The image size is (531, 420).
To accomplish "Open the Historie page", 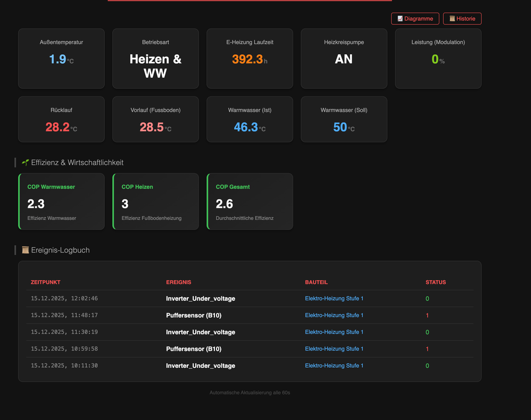I will coord(462,19).
